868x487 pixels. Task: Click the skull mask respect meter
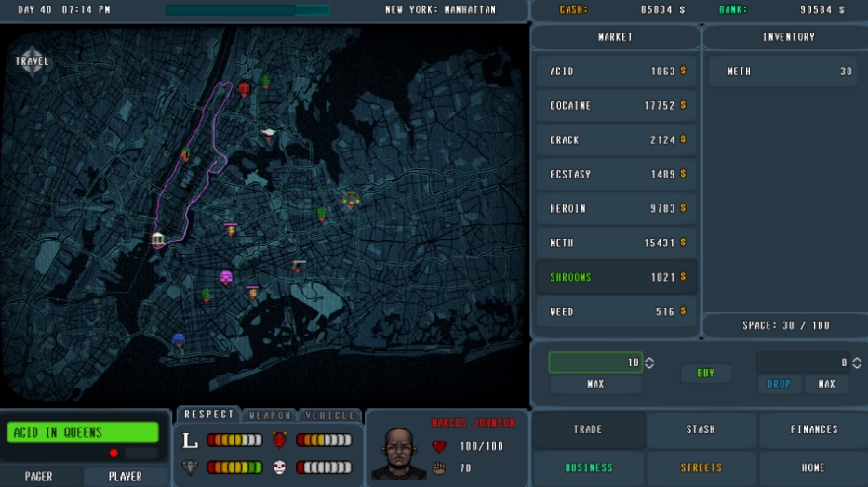324,467
